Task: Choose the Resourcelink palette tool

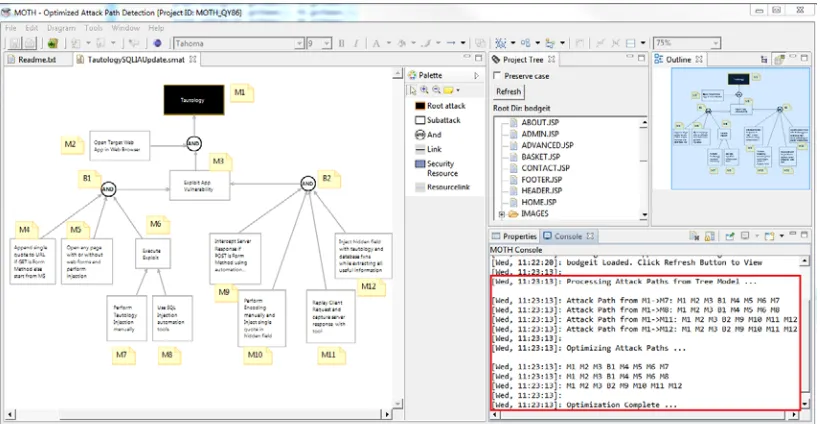Action: point(442,187)
